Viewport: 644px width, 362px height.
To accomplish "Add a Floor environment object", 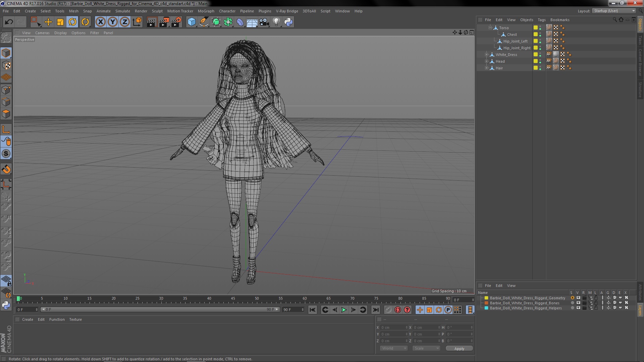I will pyautogui.click(x=252, y=22).
